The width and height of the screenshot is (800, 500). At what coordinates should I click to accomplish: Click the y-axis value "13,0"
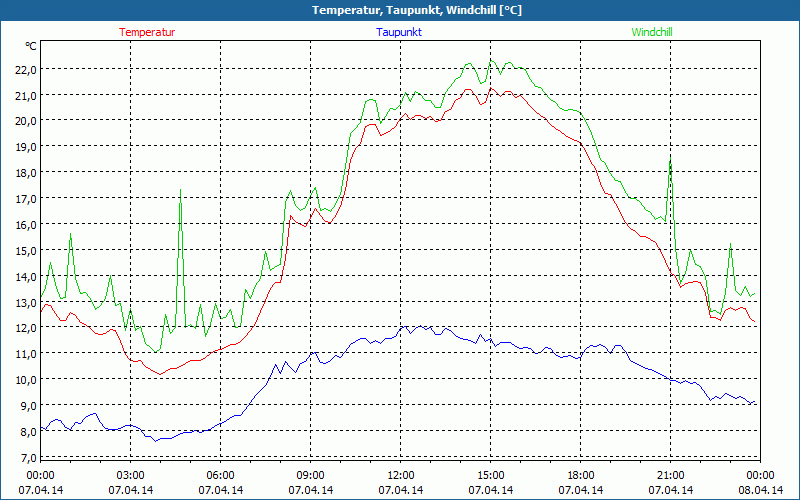pyautogui.click(x=26, y=302)
